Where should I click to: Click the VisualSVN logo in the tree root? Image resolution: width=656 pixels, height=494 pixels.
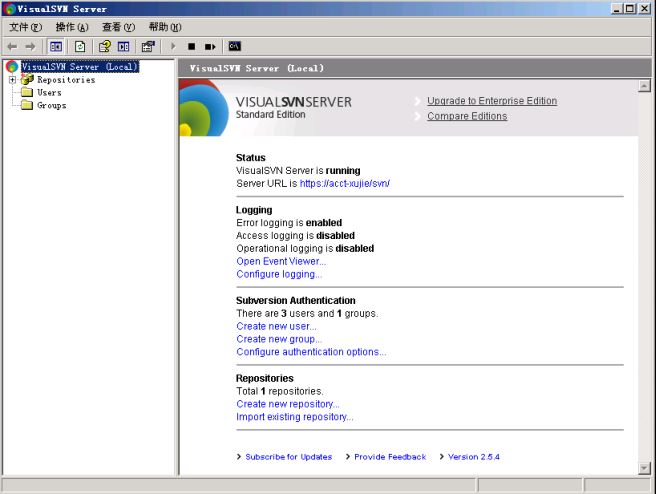click(x=12, y=67)
